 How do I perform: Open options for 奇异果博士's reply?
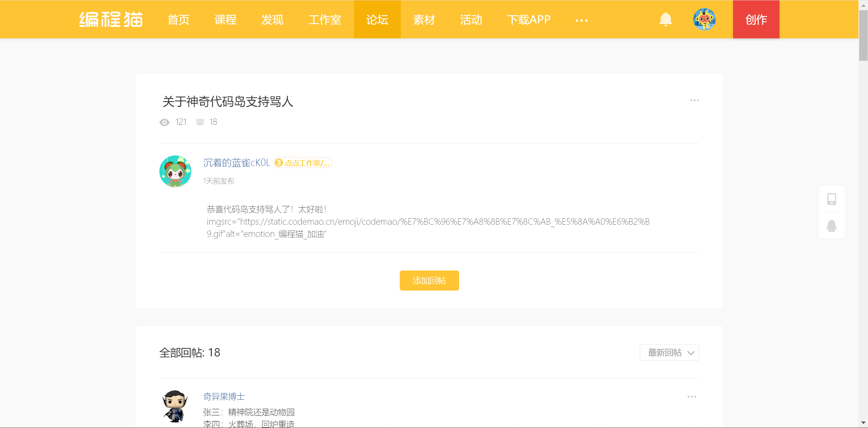click(692, 397)
